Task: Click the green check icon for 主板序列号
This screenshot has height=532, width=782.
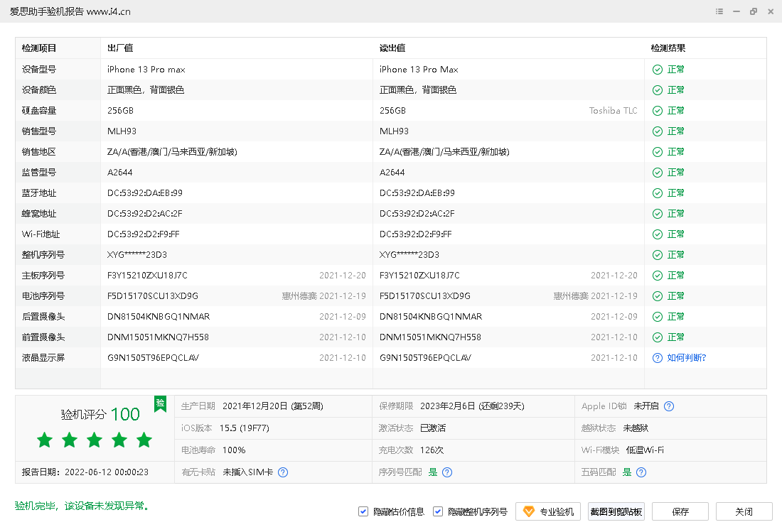Action: pos(658,276)
